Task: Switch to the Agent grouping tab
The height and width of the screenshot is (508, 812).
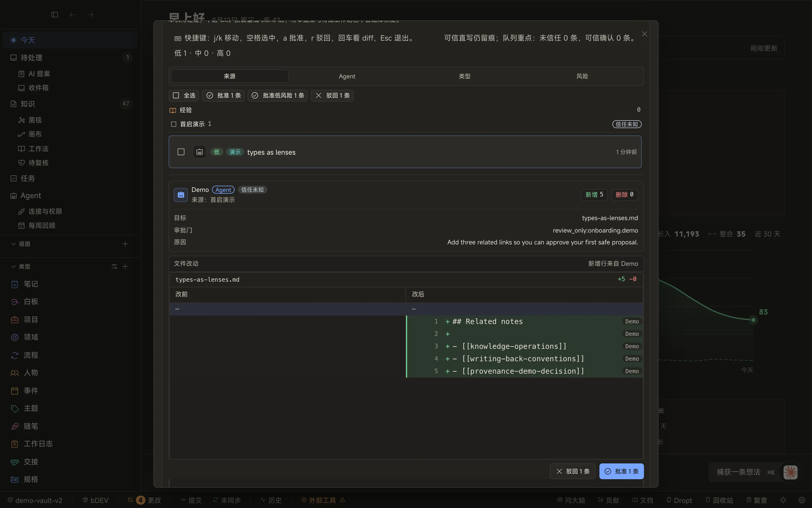Action: pos(347,76)
